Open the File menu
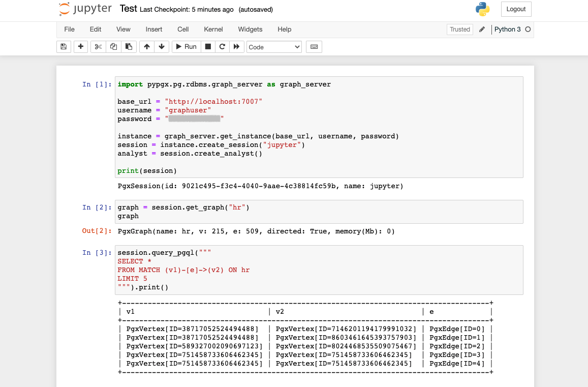Screen dimensions: 588x387 click(x=70, y=29)
